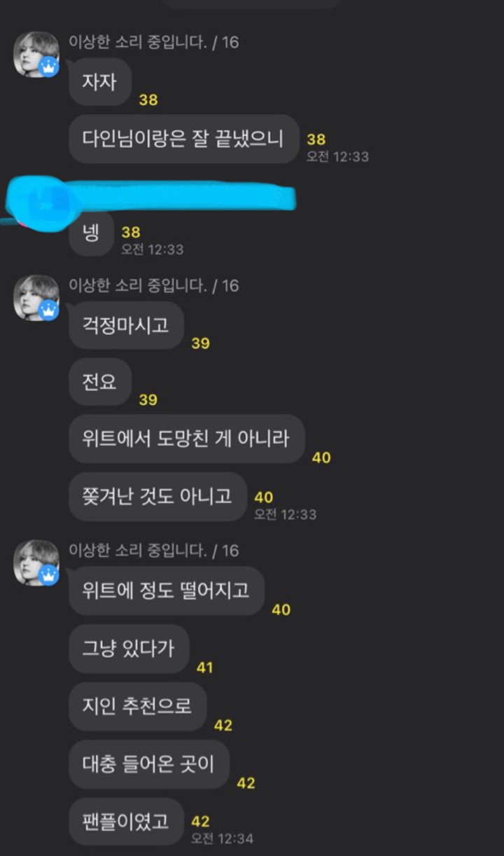Screen dimensions: 504x856
Task: Tap the '그냥 있다가' message bubble
Action: pos(129,648)
